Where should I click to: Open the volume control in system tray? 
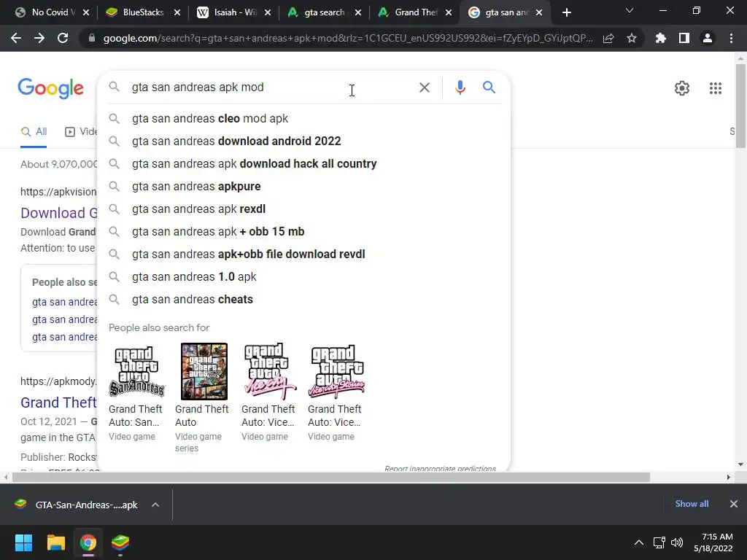[676, 542]
